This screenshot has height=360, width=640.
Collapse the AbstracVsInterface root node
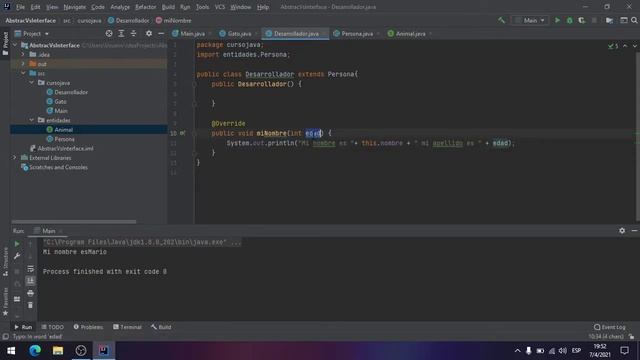pos(16,45)
